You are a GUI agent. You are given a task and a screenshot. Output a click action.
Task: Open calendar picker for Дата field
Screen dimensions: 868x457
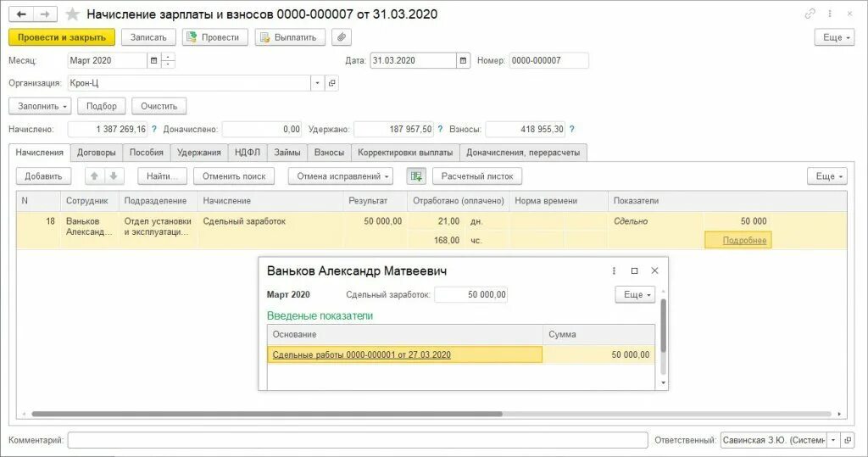pos(464,60)
